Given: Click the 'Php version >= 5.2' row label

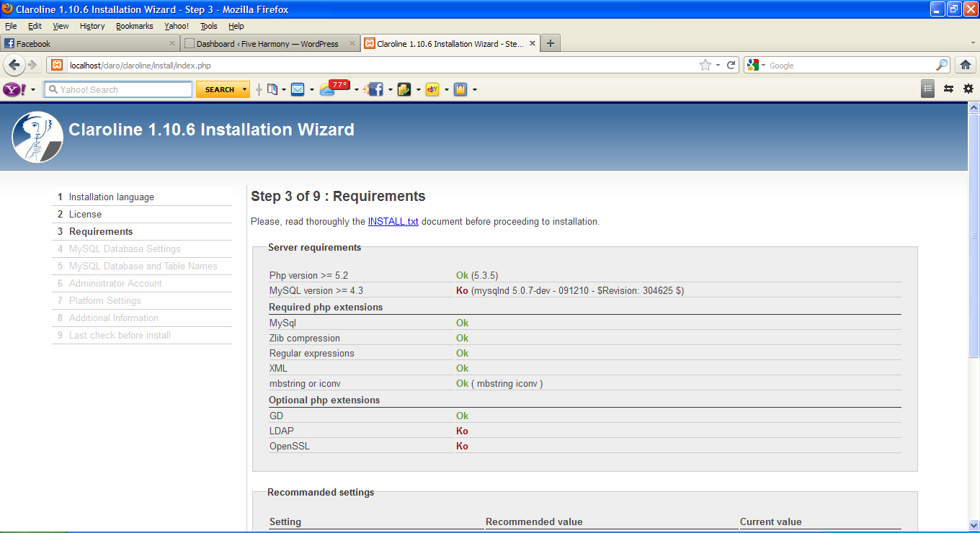Looking at the screenshot, I should click(x=308, y=275).
